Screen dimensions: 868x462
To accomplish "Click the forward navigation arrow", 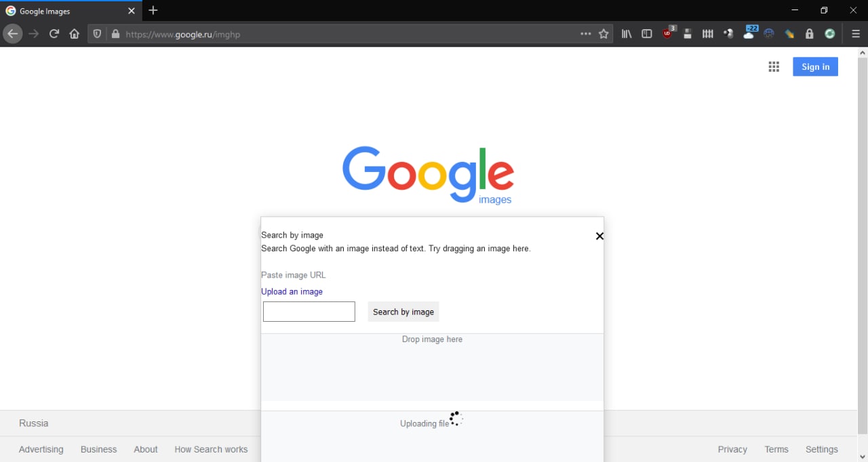I will click(34, 34).
